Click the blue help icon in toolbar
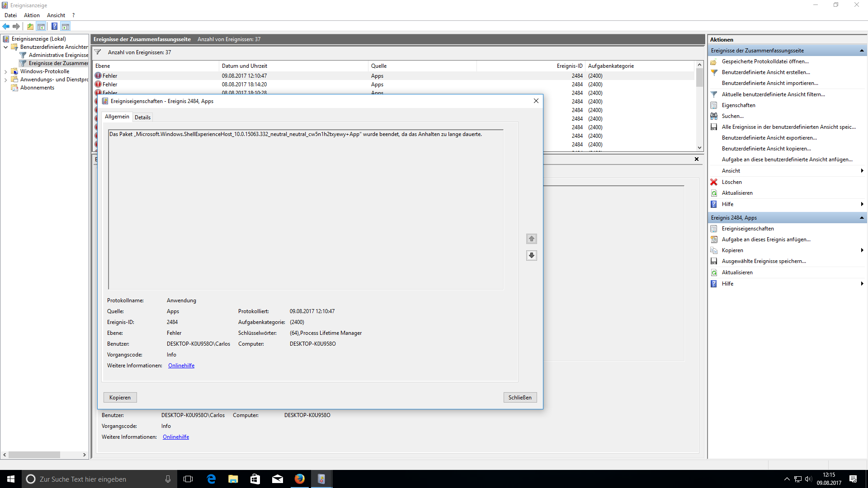The width and height of the screenshot is (868, 488). pos(54,26)
